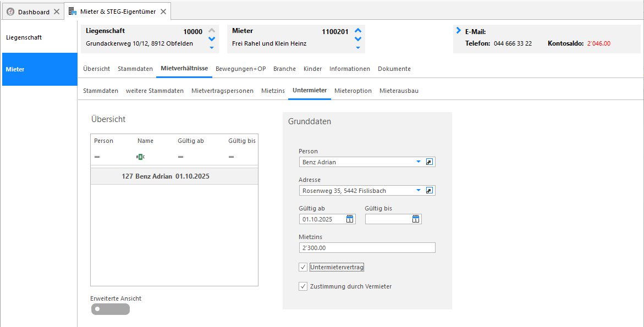Sort by the Gültig bis column header

click(x=242, y=141)
